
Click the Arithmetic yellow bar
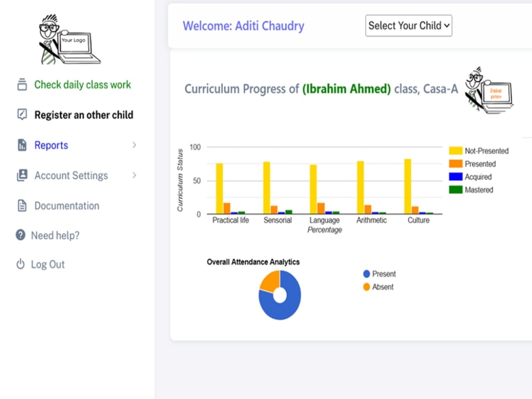(x=360, y=187)
